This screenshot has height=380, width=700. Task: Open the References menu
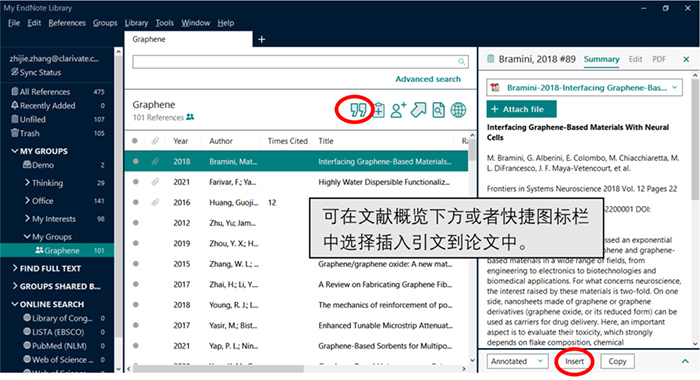tap(67, 23)
